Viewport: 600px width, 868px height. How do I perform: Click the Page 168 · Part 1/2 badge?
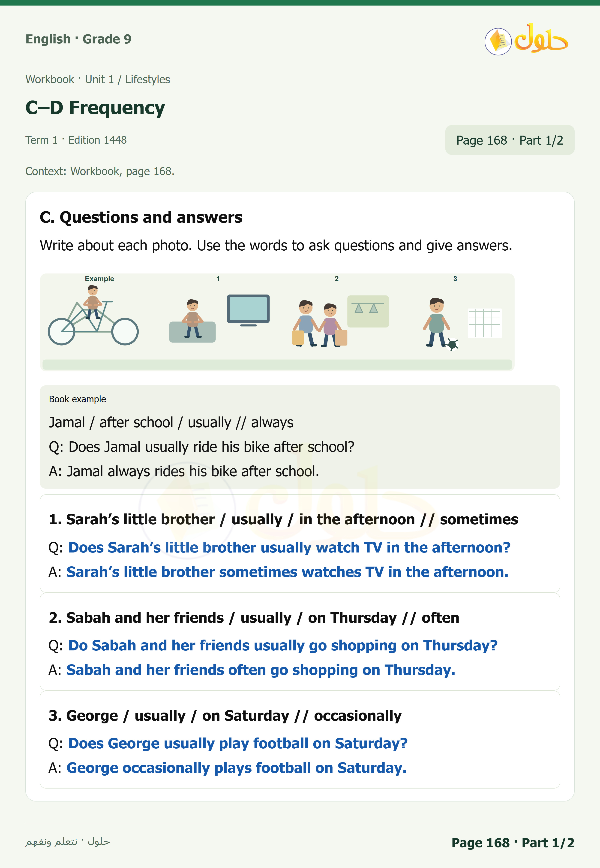coord(509,140)
